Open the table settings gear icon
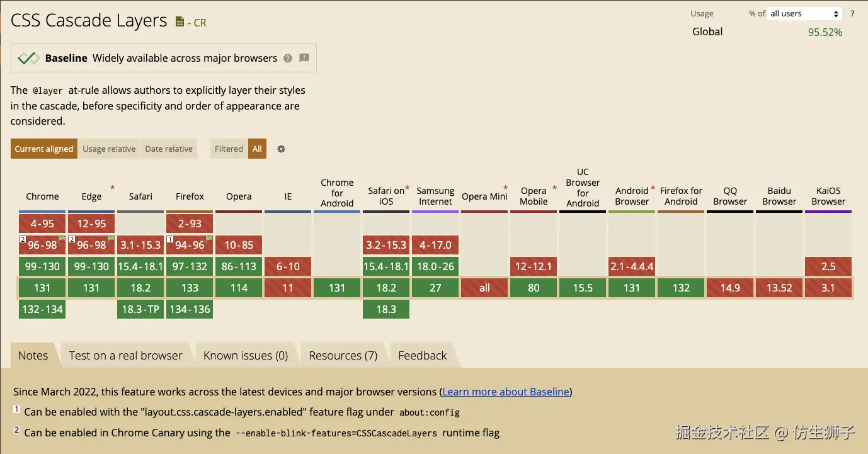868x454 pixels. (x=281, y=149)
